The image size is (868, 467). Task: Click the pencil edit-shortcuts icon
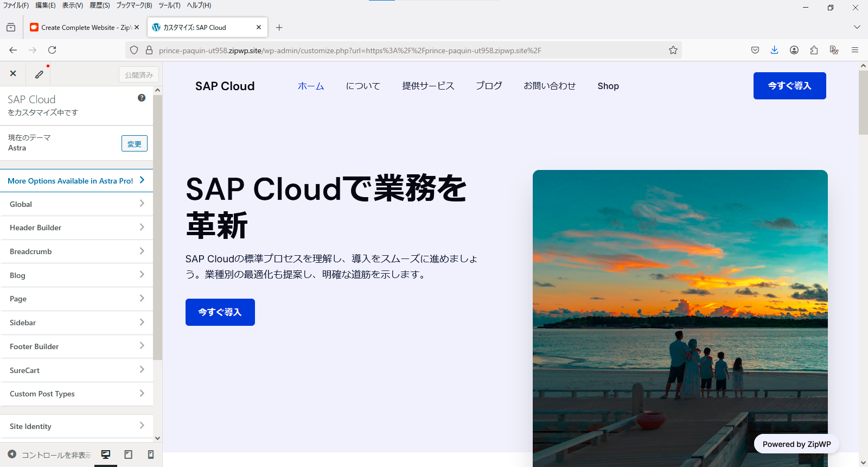pyautogui.click(x=39, y=74)
